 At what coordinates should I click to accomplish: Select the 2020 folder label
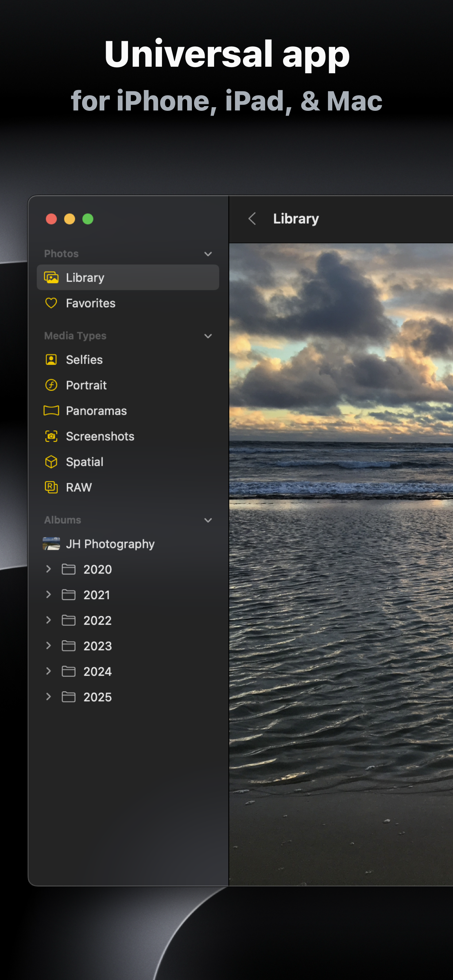coord(97,569)
